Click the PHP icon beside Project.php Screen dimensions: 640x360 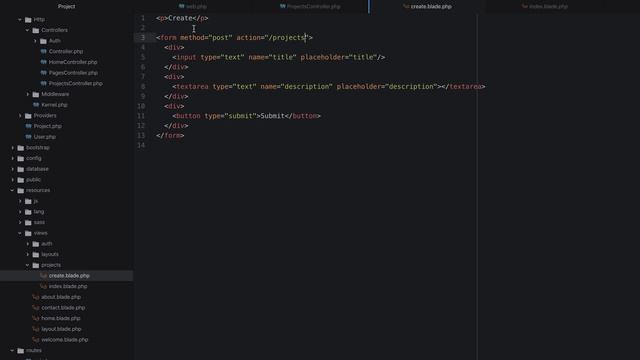coord(28,126)
